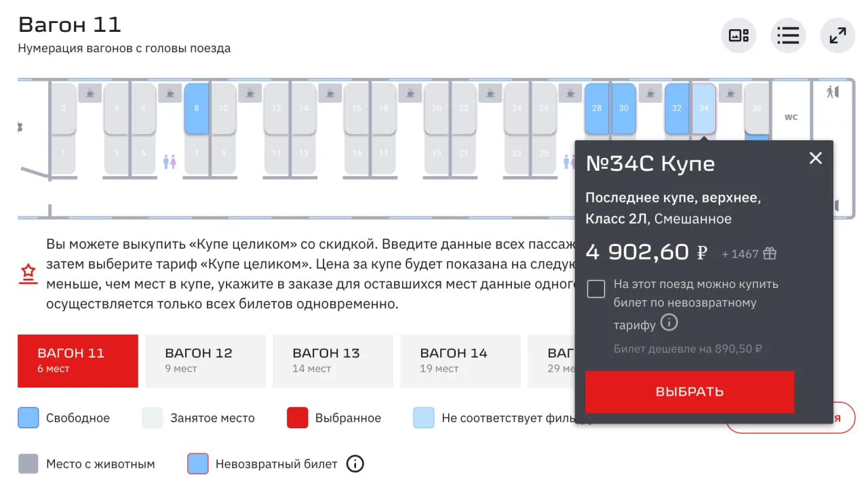
Task: Click table cup icon between seats 18 and 20
Action: point(410,93)
